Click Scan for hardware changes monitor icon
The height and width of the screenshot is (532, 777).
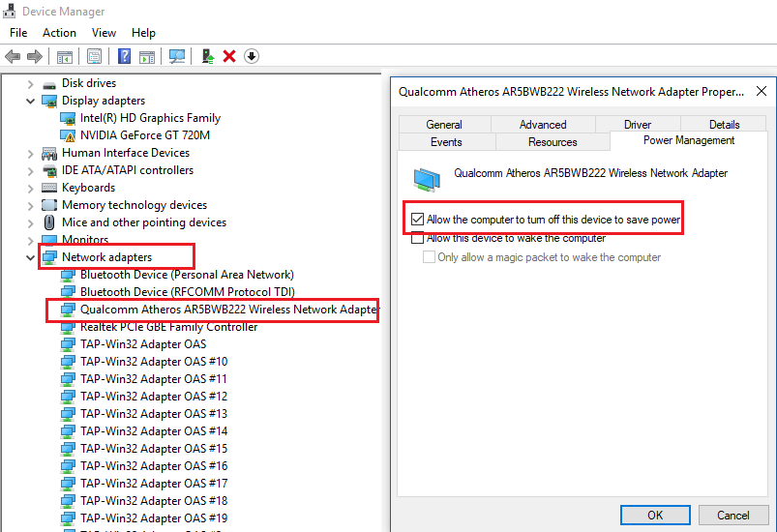tap(177, 56)
